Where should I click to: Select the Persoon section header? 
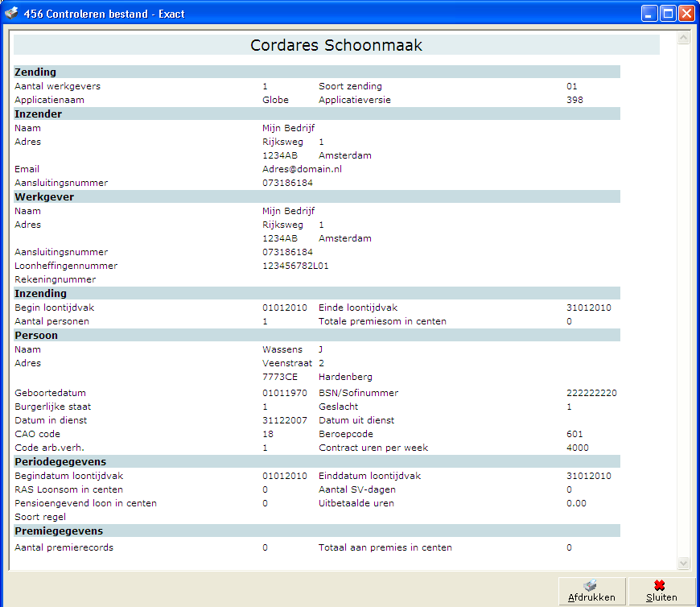(x=36, y=336)
